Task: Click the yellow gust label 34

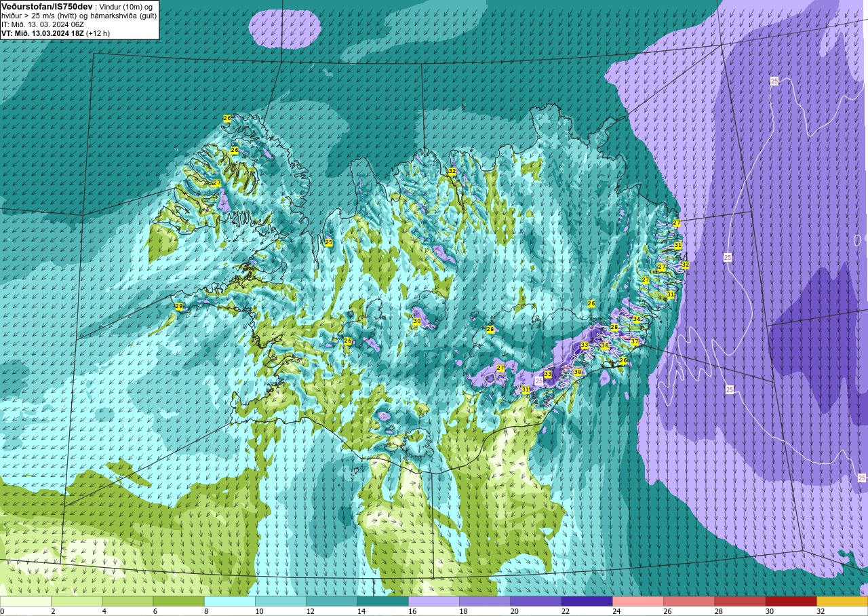Action: (636, 319)
